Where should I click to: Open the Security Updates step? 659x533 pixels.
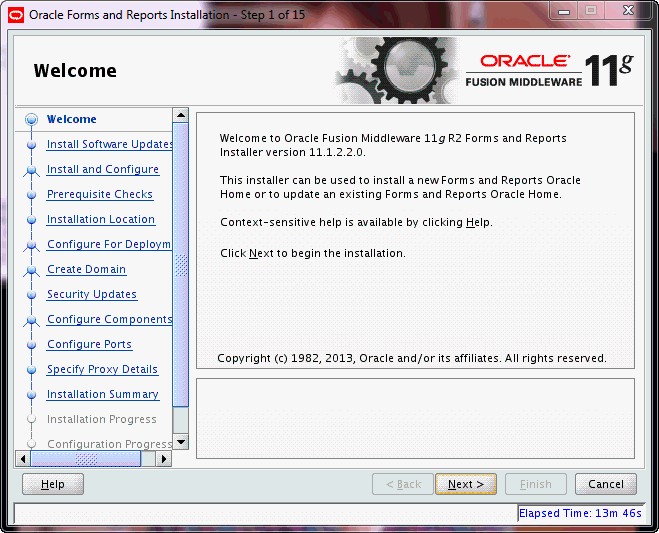click(92, 294)
